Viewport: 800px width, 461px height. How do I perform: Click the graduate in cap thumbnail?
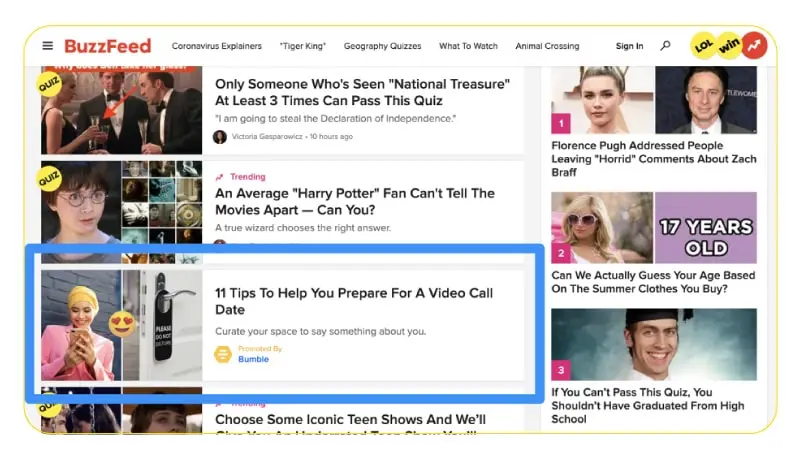[x=654, y=344]
